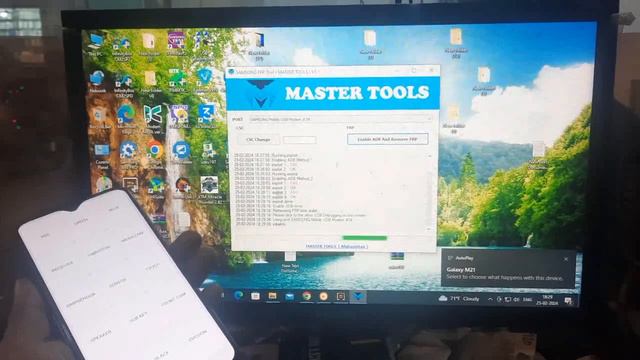Open volume control in system tray
The image size is (640, 360).
[x=516, y=300]
